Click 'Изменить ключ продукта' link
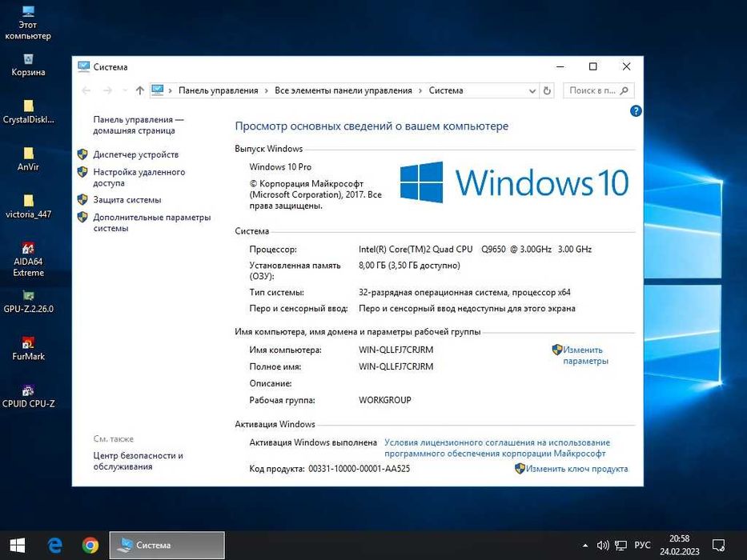 point(577,469)
